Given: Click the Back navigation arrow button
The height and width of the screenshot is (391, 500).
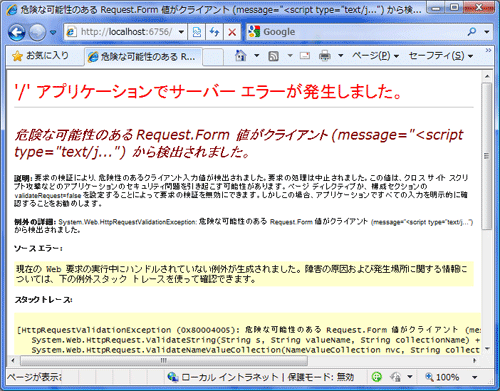Looking at the screenshot, I should pos(16,32).
